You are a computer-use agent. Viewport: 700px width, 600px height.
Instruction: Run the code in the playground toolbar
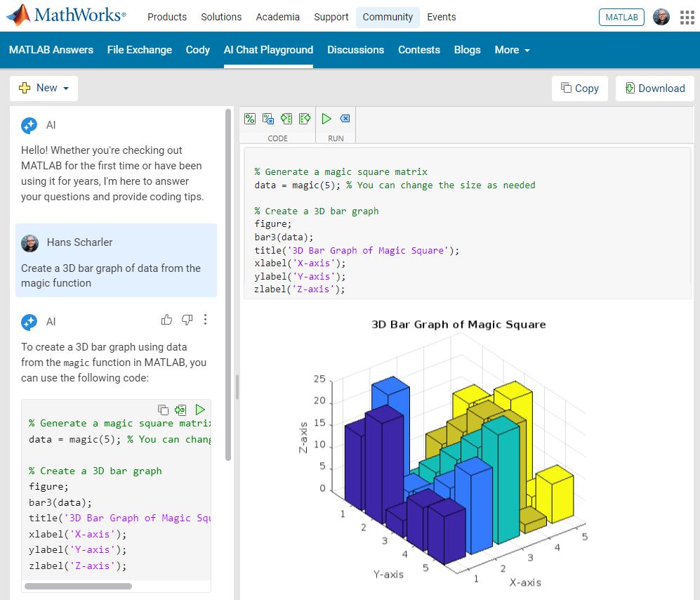tap(326, 118)
